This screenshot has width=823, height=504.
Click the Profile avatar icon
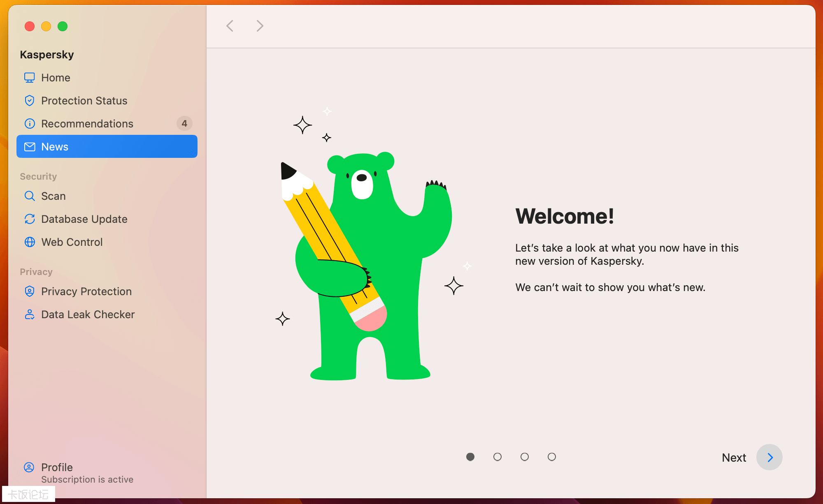point(29,467)
